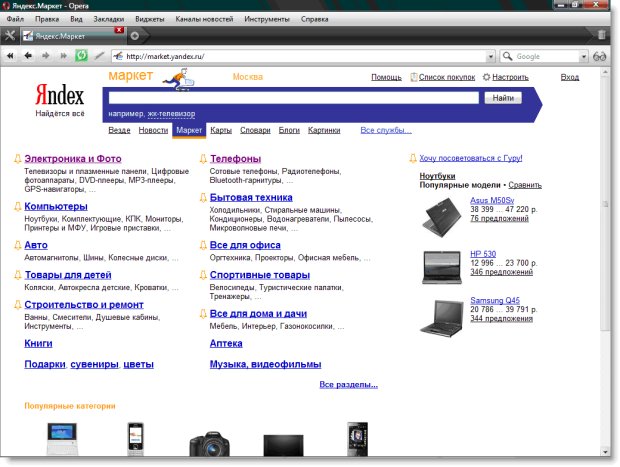This screenshot has height=467, width=620.
Task: Select the Маркет tab
Action: (x=189, y=130)
